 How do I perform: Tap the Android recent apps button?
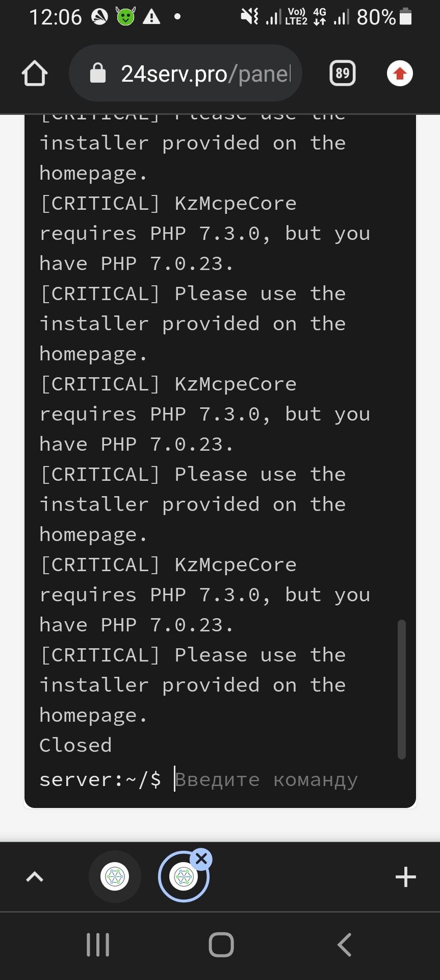(x=97, y=945)
